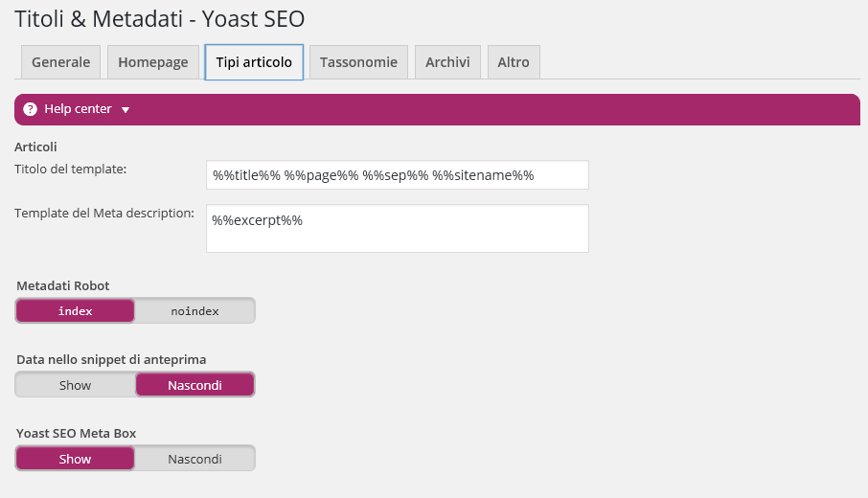868x498 pixels.
Task: Click the Articoli section heading
Action: pos(35,147)
